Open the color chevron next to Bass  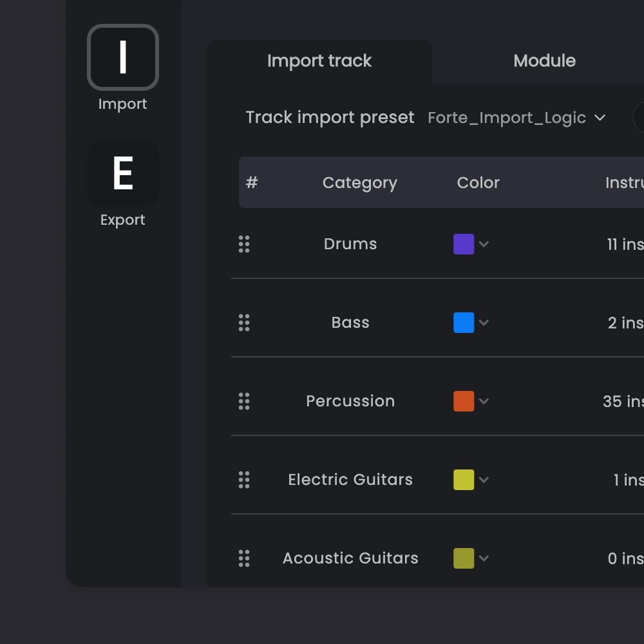coord(485,323)
